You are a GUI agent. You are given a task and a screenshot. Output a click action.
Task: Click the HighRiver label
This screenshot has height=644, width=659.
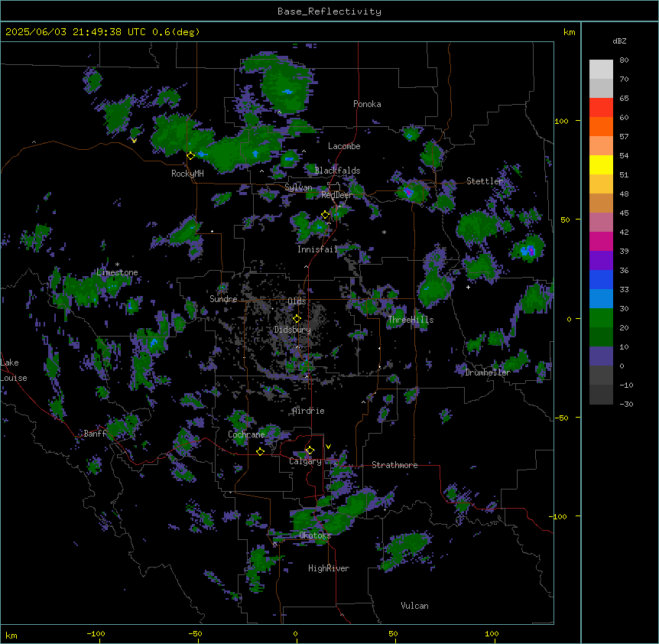pyautogui.click(x=329, y=568)
